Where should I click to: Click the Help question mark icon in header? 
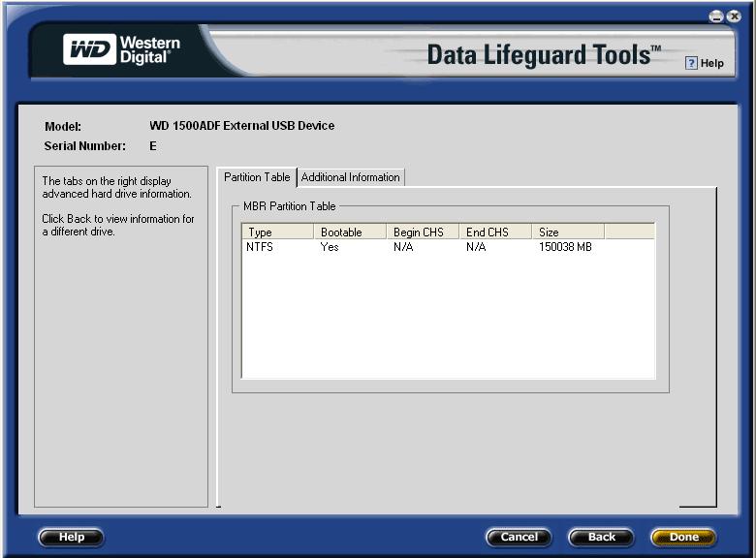click(x=691, y=63)
